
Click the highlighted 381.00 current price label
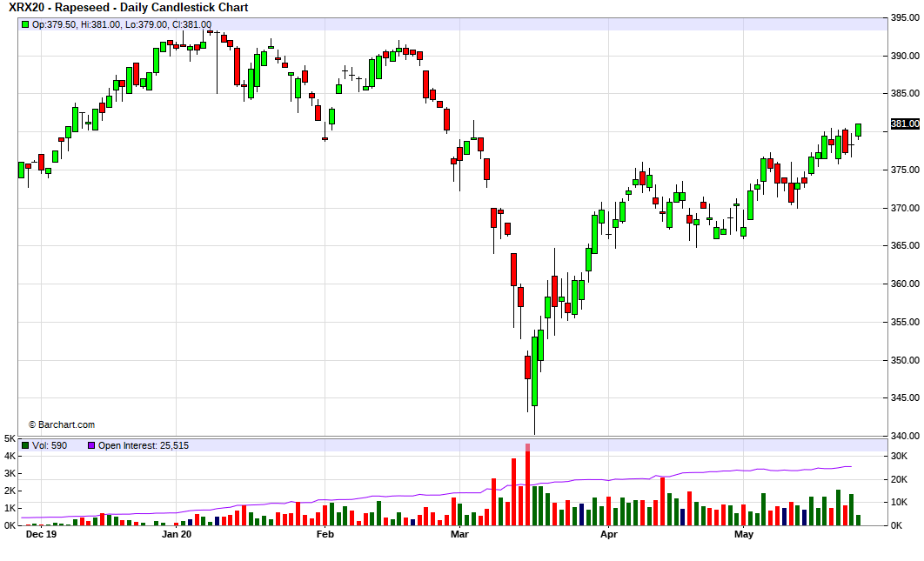pos(905,124)
